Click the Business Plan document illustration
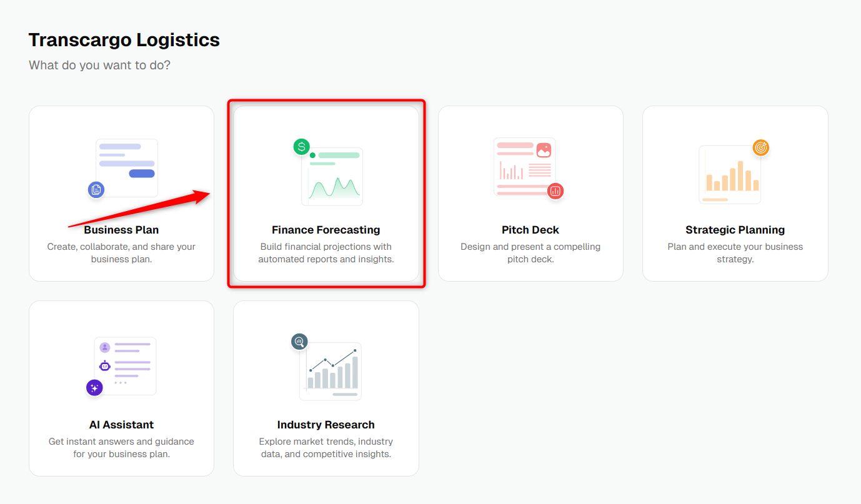This screenshot has width=861, height=504. (127, 168)
